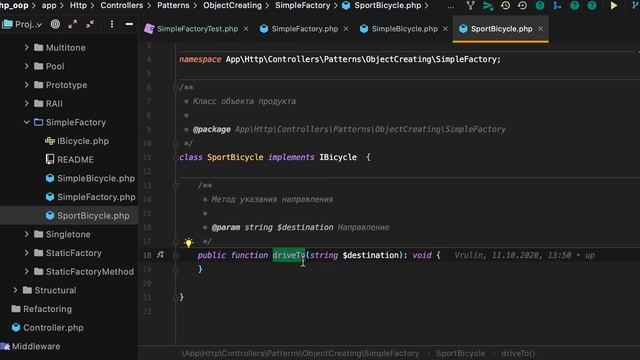Click the @package doc tag
This screenshot has width=640, height=360.
[211, 129]
